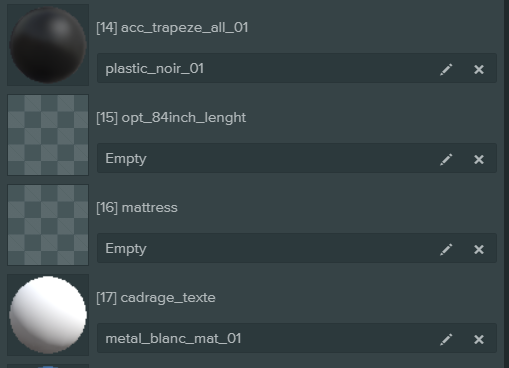Click the Empty field under mattress

[x=297, y=248]
